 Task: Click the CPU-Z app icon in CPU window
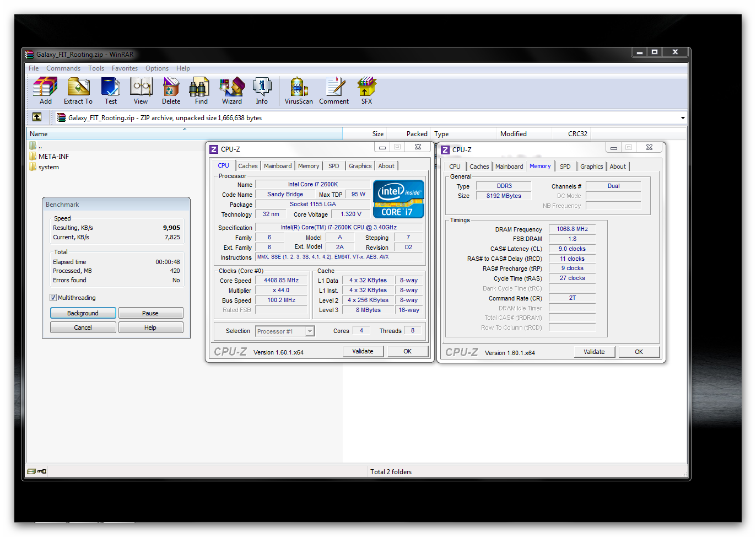point(214,149)
